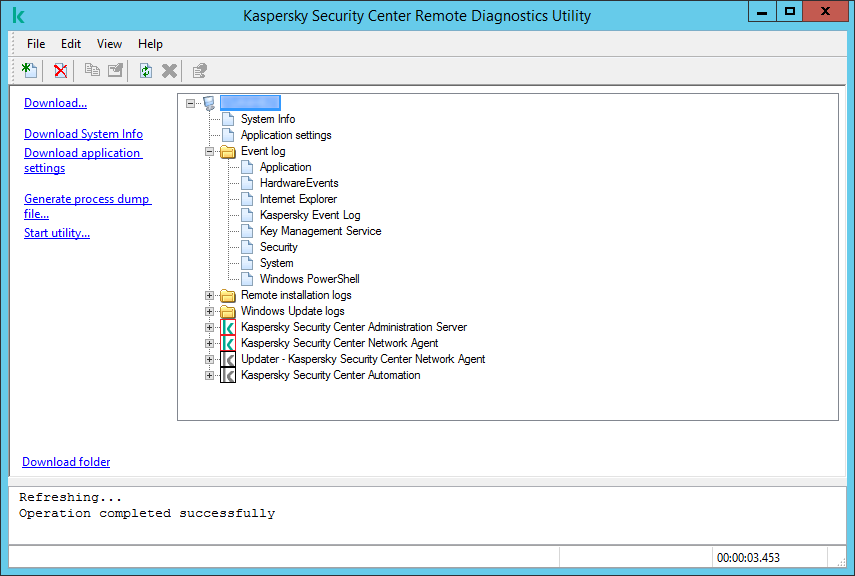
Task: Click the Copy toolbar icon
Action: pyautogui.click(x=91, y=70)
